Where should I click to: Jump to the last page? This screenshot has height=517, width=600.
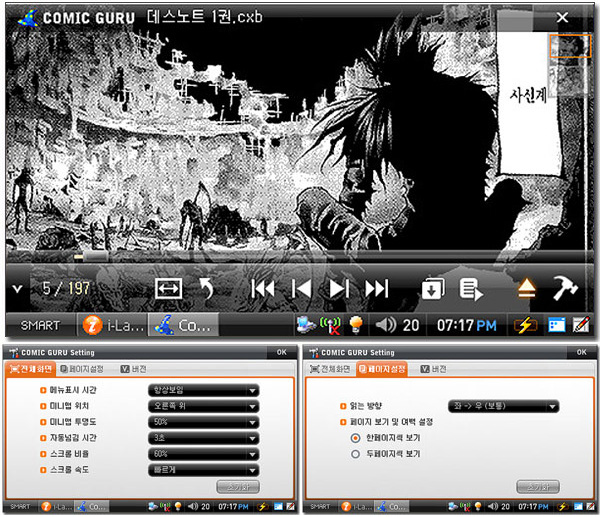coord(377,289)
